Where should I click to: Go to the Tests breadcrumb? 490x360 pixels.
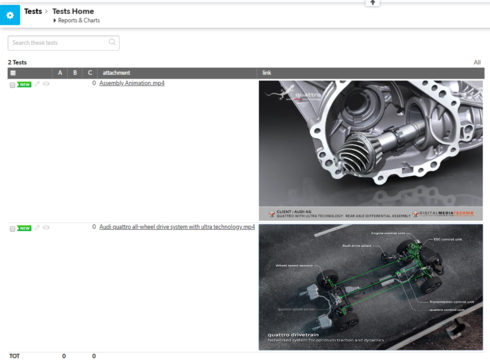(33, 11)
